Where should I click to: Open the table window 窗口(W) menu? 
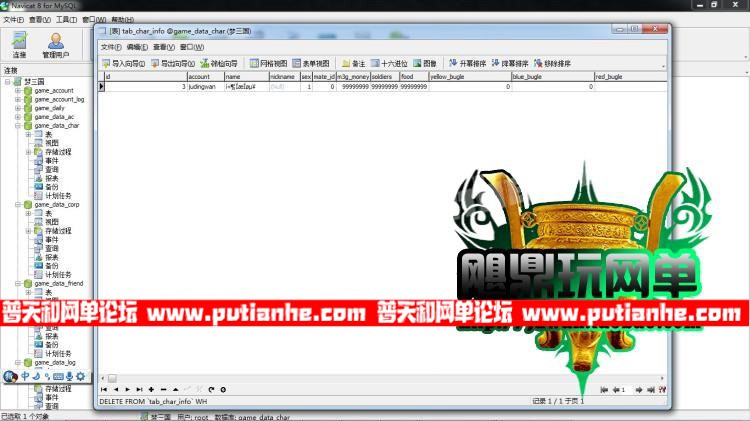click(192, 47)
